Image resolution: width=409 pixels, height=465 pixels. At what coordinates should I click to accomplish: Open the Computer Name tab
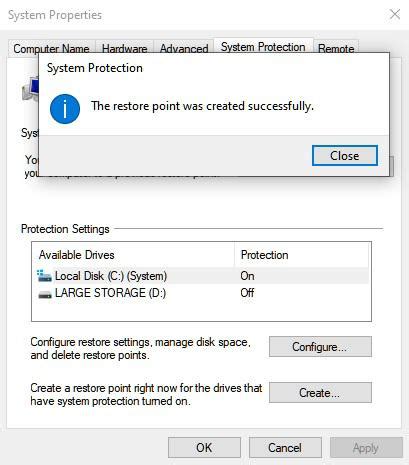point(51,49)
